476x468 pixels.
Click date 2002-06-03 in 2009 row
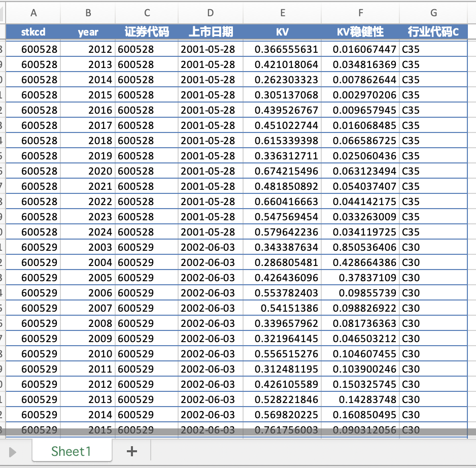pyautogui.click(x=211, y=339)
